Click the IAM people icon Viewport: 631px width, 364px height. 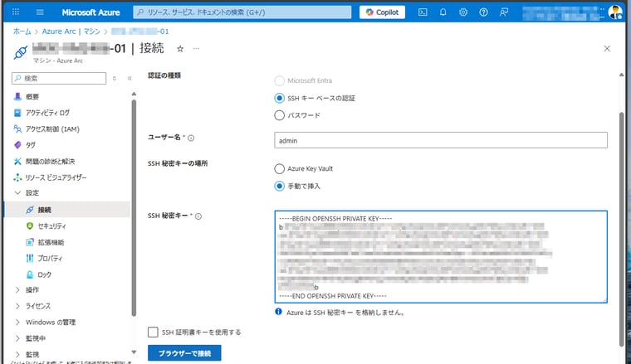click(17, 129)
